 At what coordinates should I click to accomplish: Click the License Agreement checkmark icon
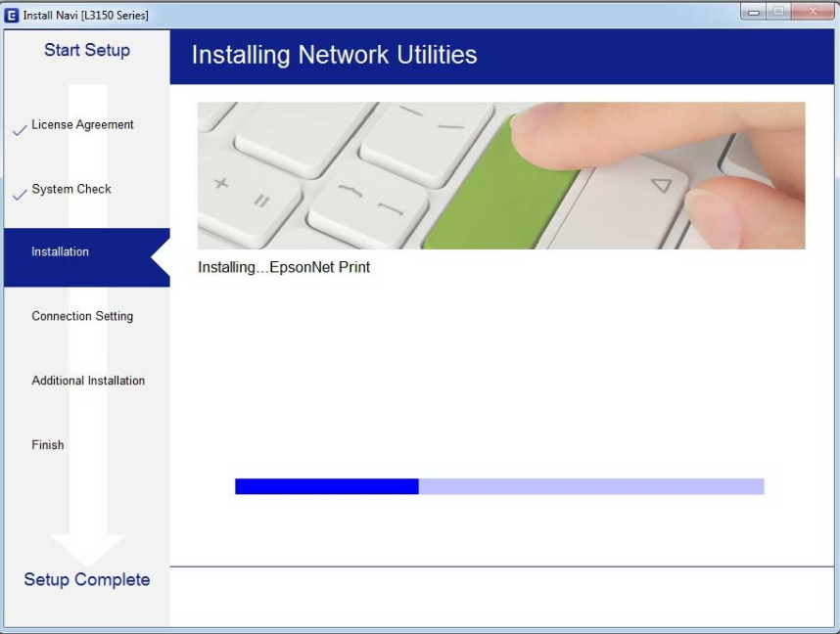19,130
